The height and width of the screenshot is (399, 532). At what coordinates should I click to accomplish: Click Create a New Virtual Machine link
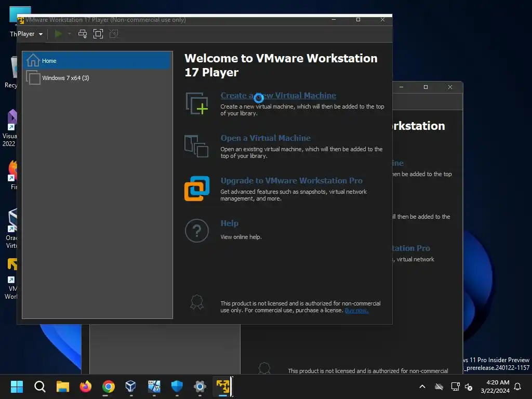point(278,96)
